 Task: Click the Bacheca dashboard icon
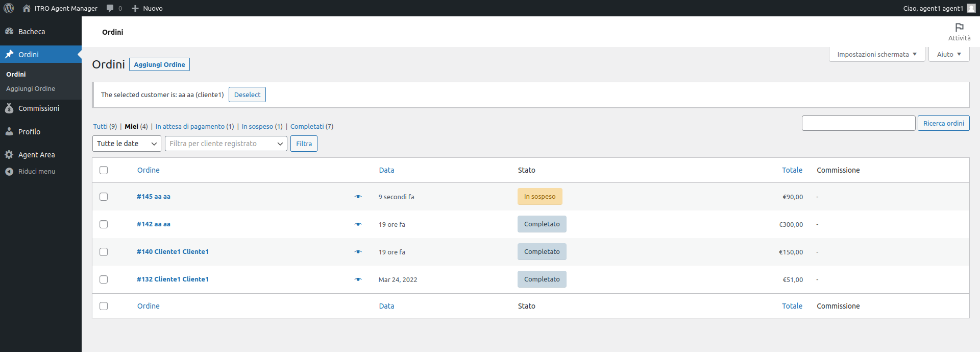pos(9,31)
